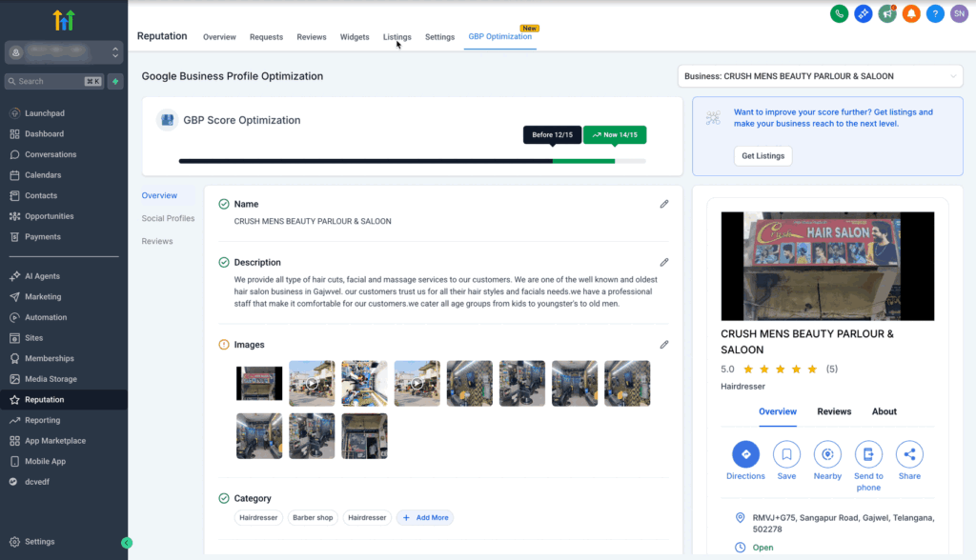This screenshot has height=560, width=976.
Task: Edit Images using the pencil icon
Action: (664, 345)
